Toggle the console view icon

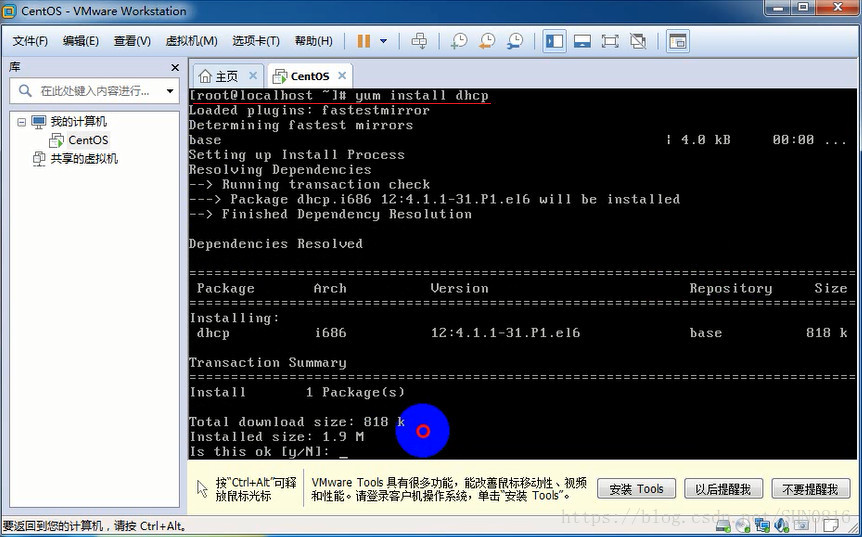point(678,41)
